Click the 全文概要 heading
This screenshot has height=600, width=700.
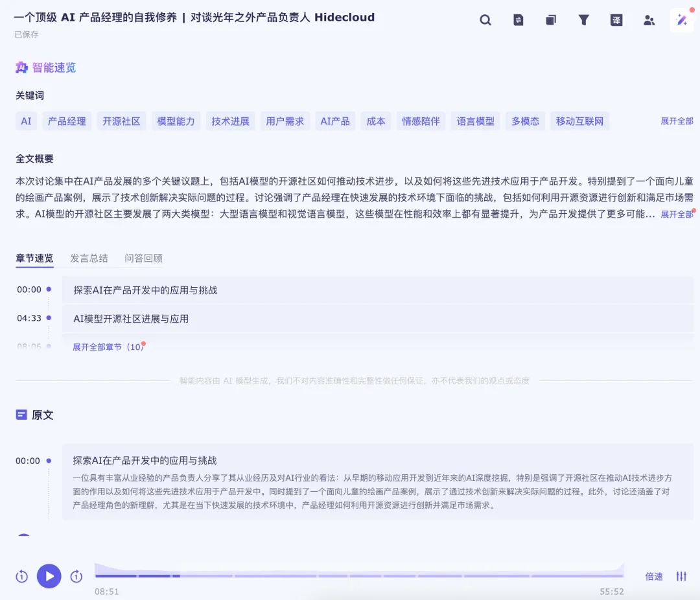pyautogui.click(x=34, y=159)
